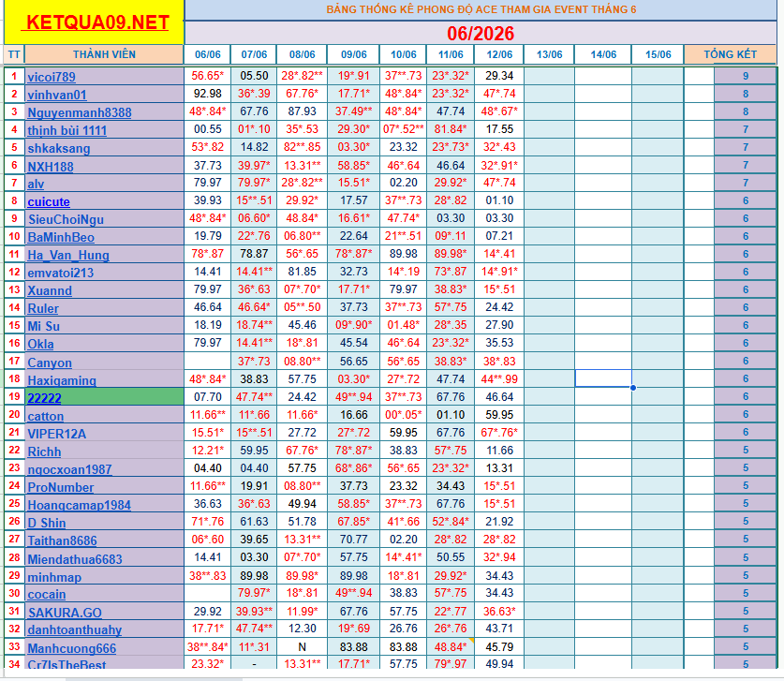Select the TT column header
Screen dimensions: 784x681
pos(14,54)
